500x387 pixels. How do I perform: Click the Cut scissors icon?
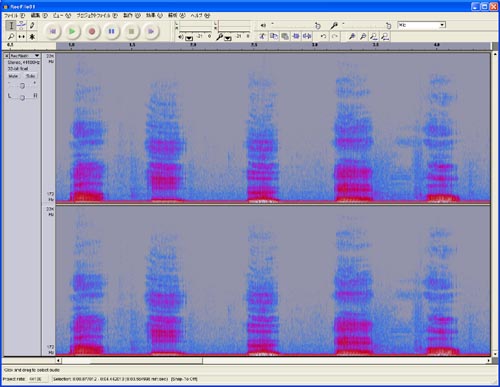point(262,36)
